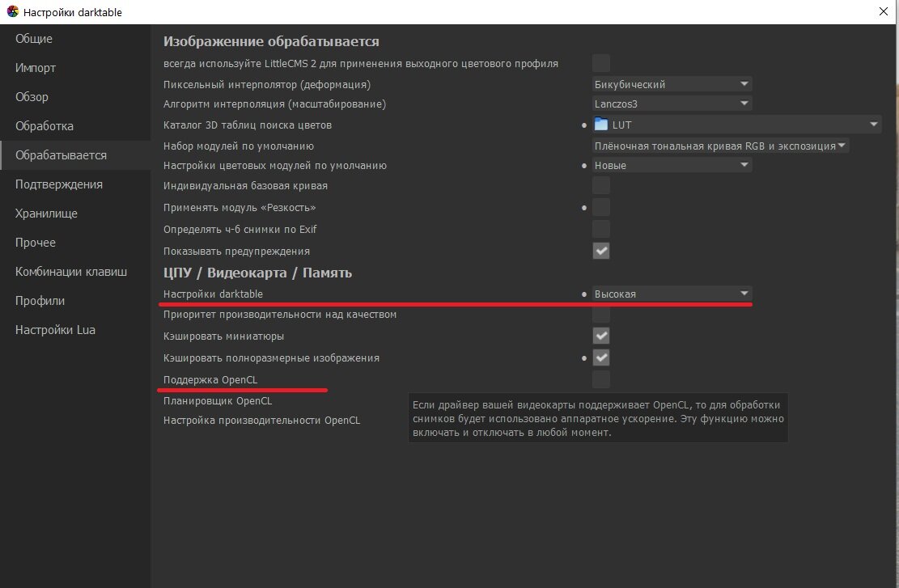Toggle Индивидуальная базовая кривая checkbox
The image size is (899, 588).
(601, 186)
